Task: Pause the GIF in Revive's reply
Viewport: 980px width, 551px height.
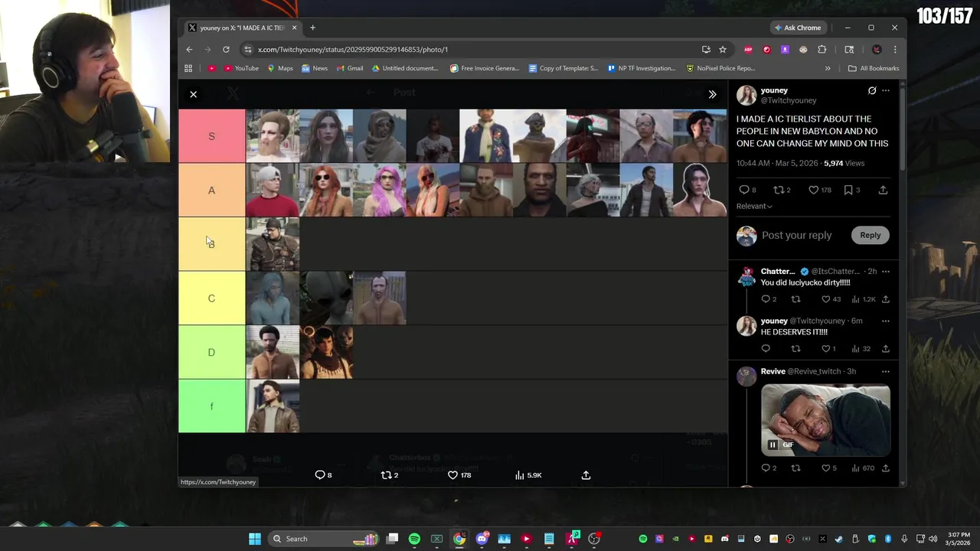Action: [x=773, y=445]
